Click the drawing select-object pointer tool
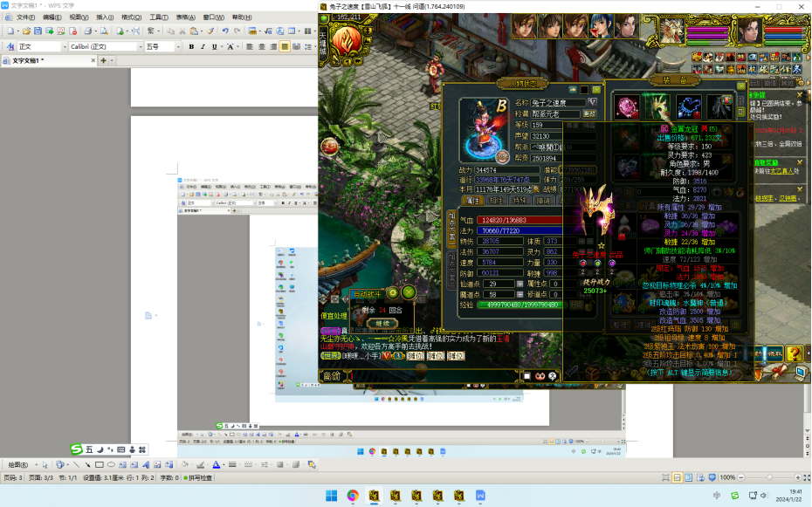This screenshot has height=507, width=812. 45,464
